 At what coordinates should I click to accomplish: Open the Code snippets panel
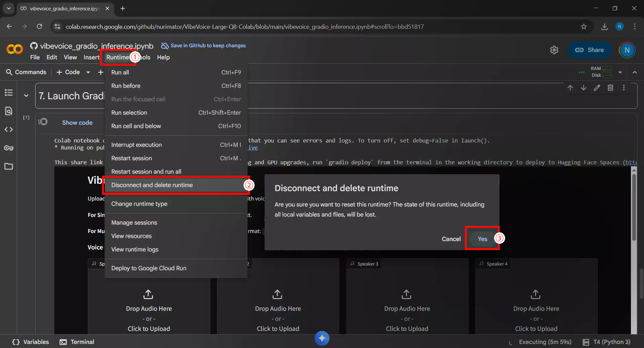click(8, 129)
